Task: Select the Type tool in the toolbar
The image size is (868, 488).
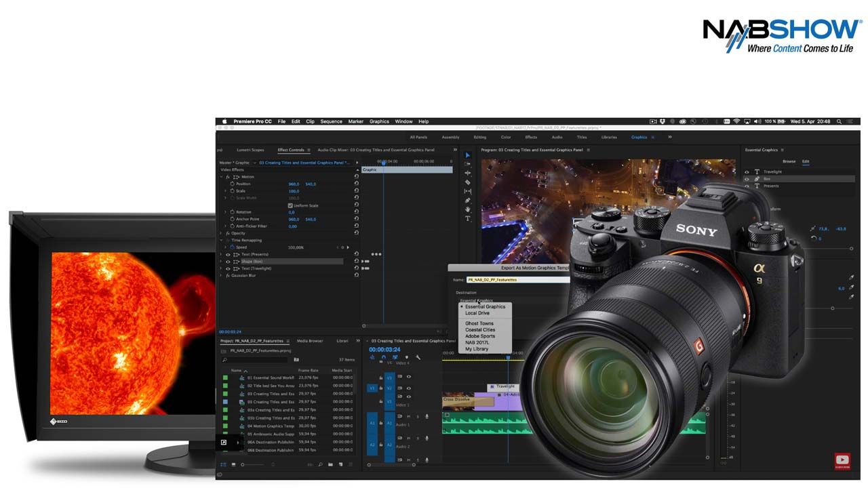Action: click(467, 219)
